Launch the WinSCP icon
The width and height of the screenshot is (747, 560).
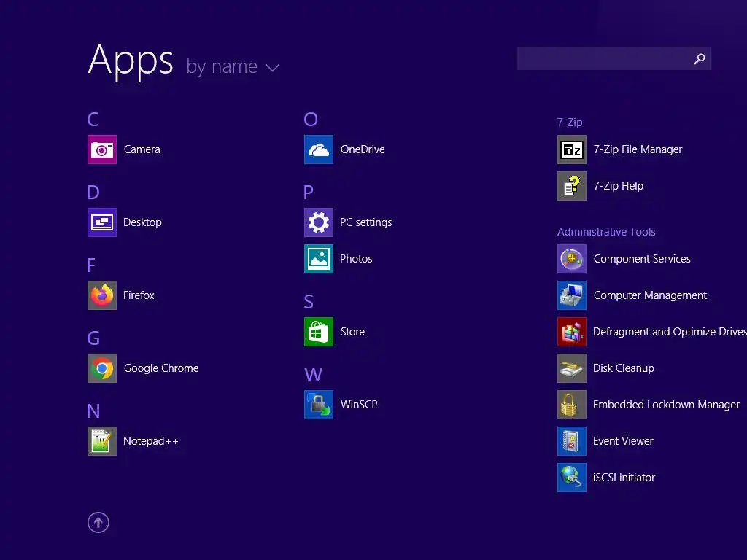(319, 405)
